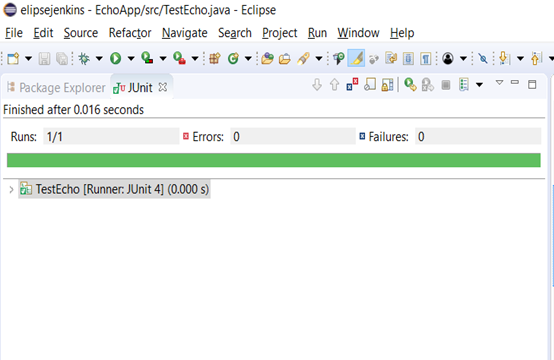This screenshot has width=554, height=360.
Task: Open the JUnit View Menu triangle
Action: click(x=499, y=83)
